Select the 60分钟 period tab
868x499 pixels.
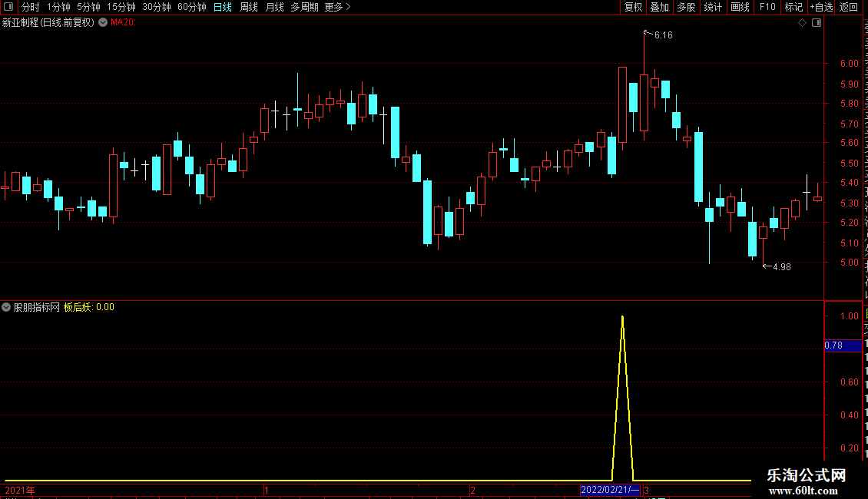pyautogui.click(x=192, y=7)
